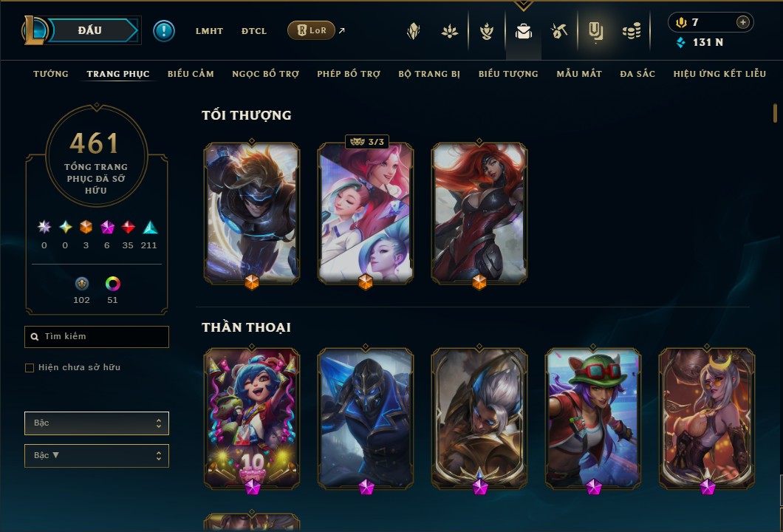Select the K/DA trio skin thumbnail
Screen dimensions: 783x532
click(x=366, y=214)
